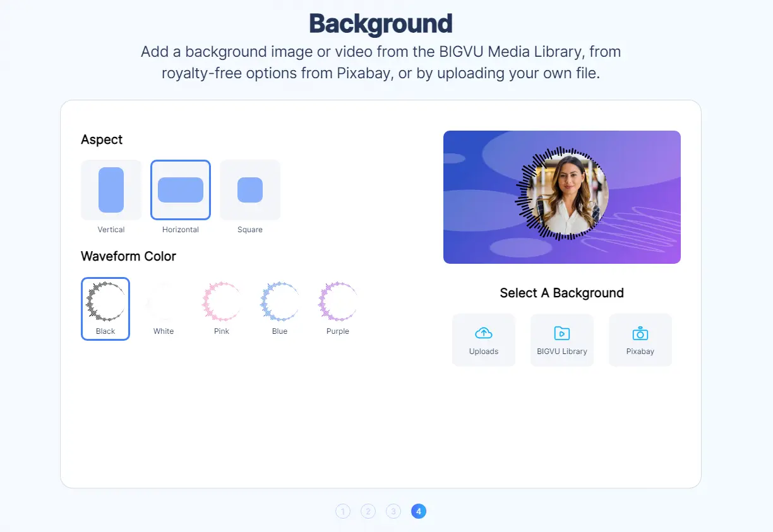Choose the Black waveform color
This screenshot has height=532, width=773.
[105, 309]
